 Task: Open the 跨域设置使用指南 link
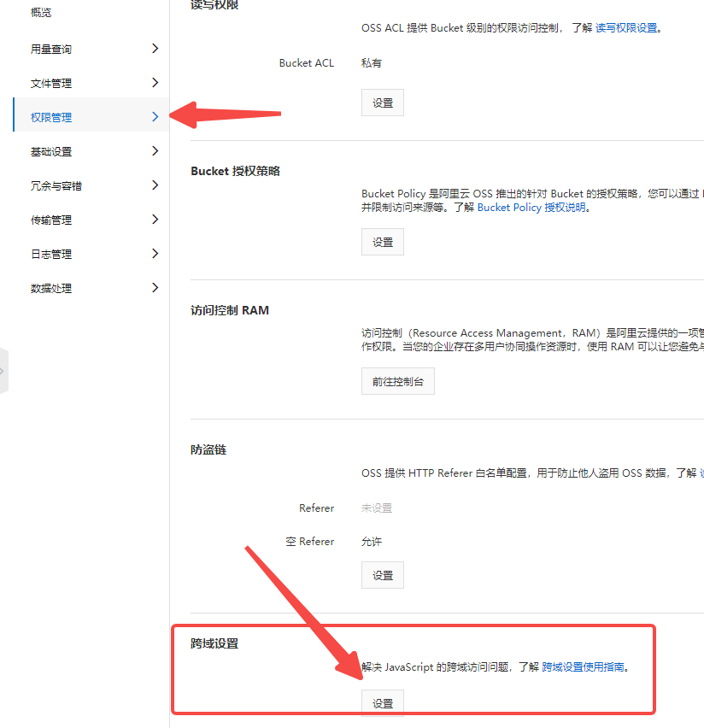pos(584,667)
